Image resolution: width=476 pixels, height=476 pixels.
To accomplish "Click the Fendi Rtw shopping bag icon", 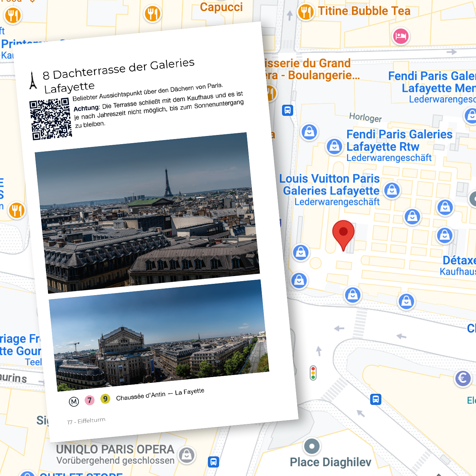I will coord(335,147).
